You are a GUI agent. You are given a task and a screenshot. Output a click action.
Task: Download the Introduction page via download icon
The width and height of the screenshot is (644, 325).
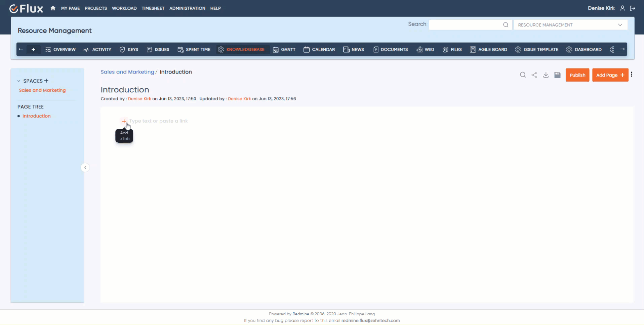pos(546,75)
